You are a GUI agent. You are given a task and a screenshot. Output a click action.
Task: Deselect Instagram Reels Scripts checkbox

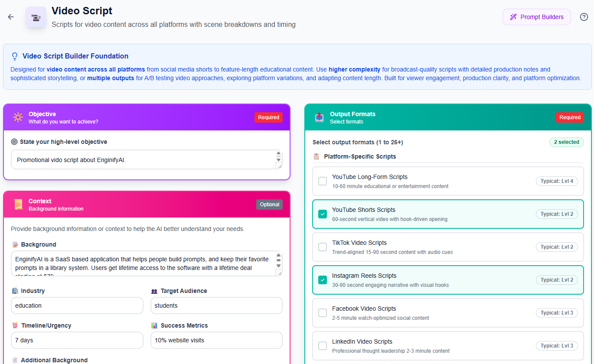323,280
